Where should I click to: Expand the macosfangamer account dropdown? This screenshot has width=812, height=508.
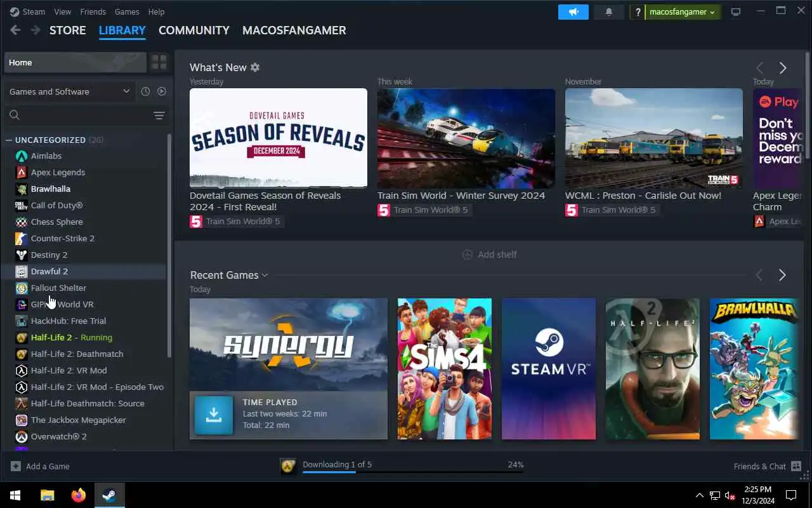click(683, 12)
